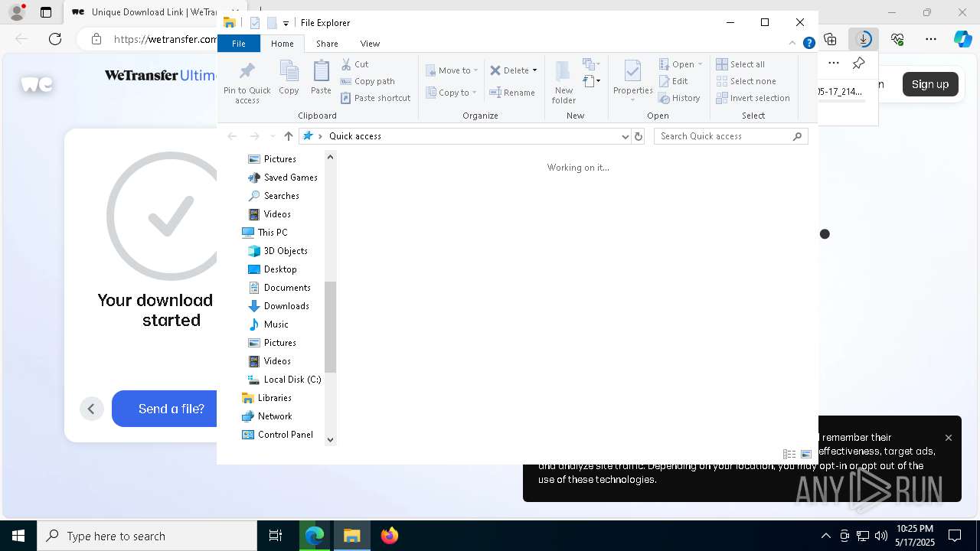
Task: Click Invert selection
Action: click(753, 98)
